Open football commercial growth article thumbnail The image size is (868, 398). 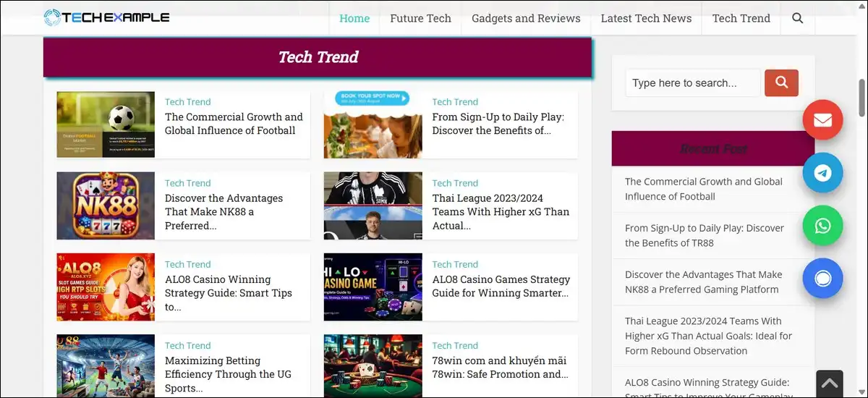106,124
